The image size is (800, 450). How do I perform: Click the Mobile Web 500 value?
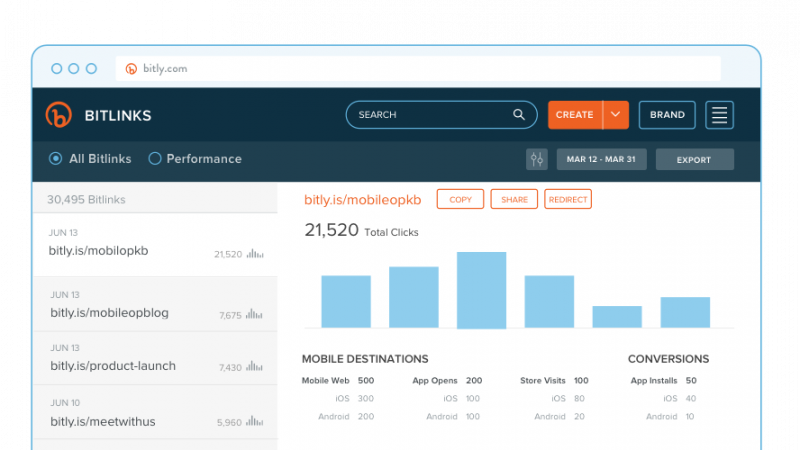pos(366,381)
